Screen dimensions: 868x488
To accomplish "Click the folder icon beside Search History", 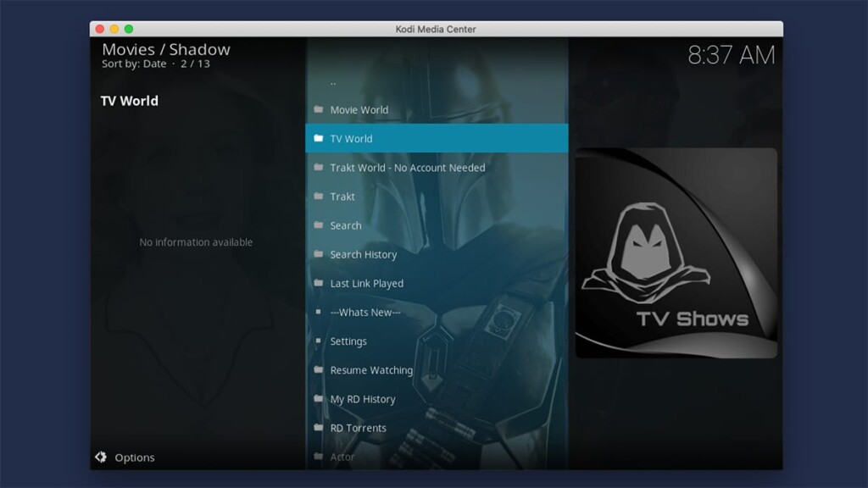I will 319,253.
